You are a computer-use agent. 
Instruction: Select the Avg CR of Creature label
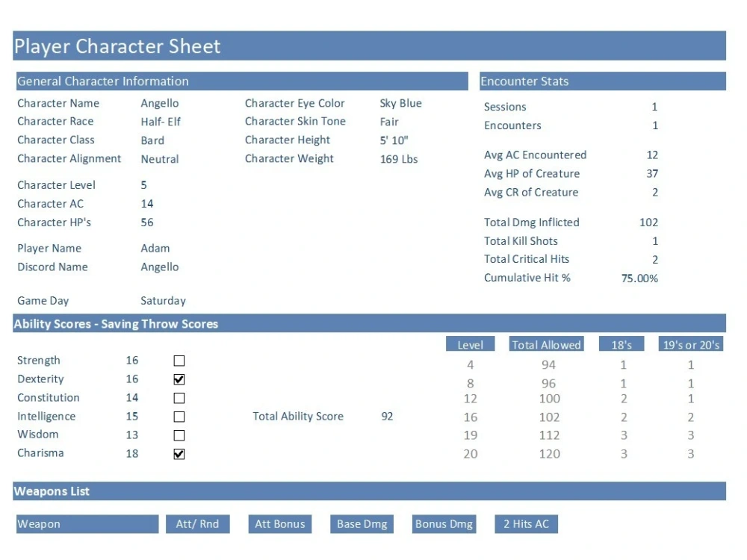(531, 193)
